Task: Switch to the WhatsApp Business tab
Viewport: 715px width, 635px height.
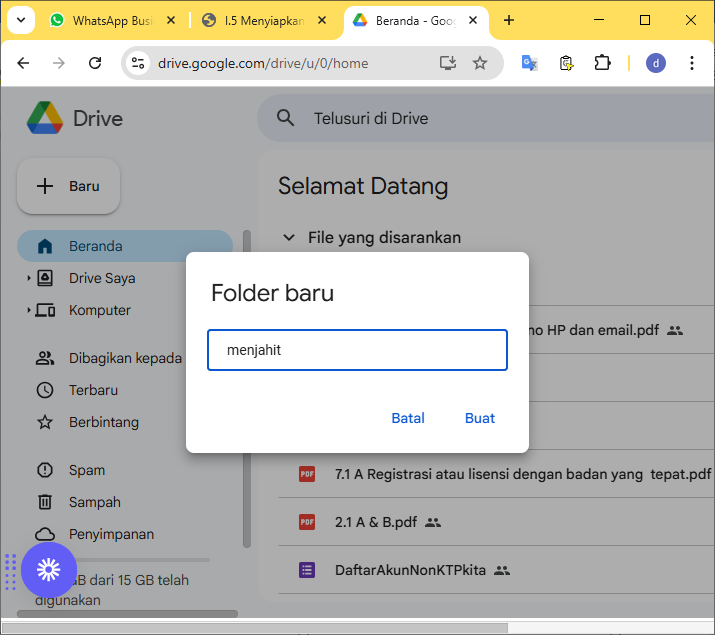Action: pyautogui.click(x=112, y=20)
